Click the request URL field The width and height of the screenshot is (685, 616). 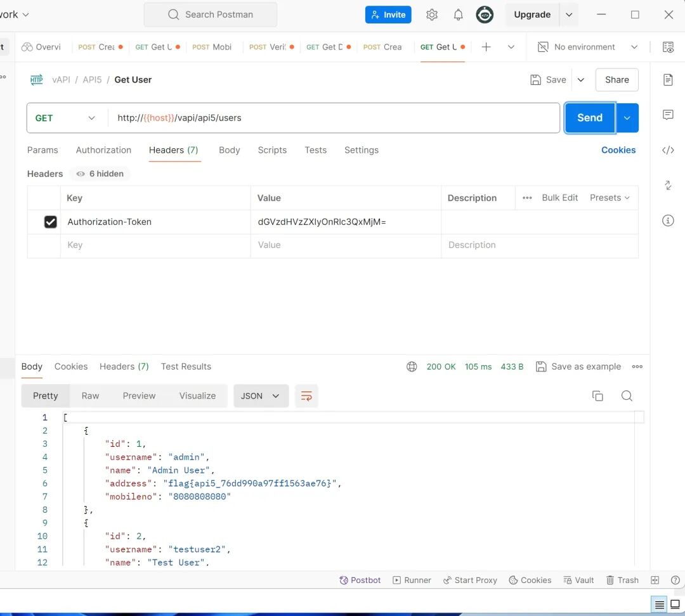coord(336,118)
